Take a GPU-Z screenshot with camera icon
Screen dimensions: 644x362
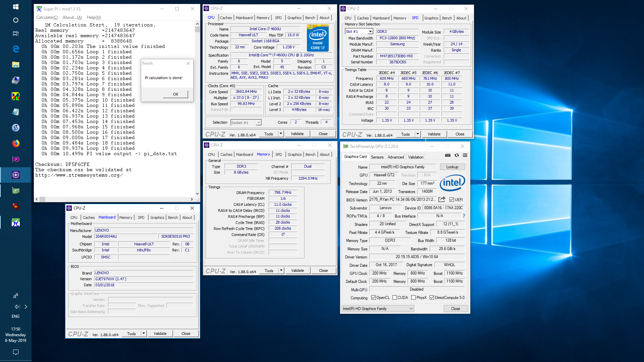pyautogui.click(x=448, y=155)
